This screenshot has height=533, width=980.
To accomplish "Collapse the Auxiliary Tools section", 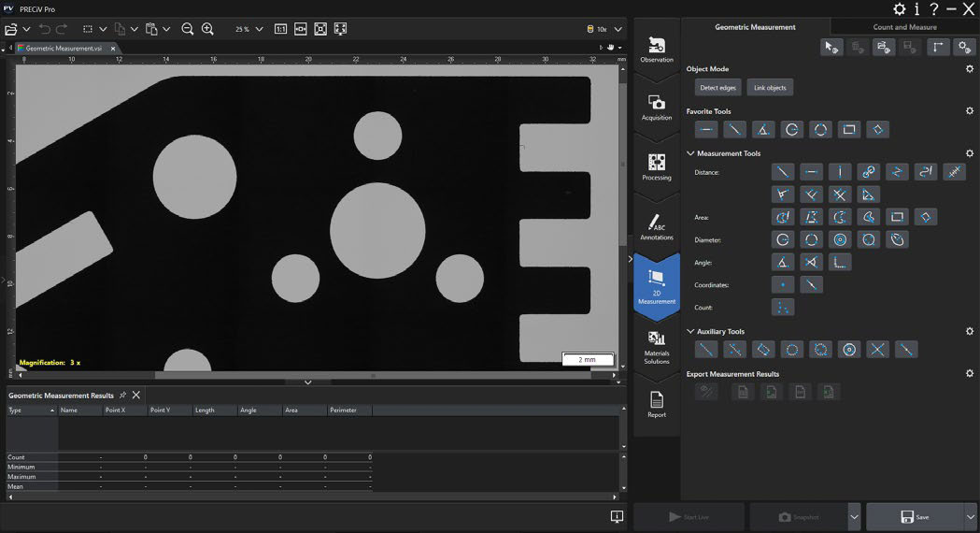I will pyautogui.click(x=690, y=332).
